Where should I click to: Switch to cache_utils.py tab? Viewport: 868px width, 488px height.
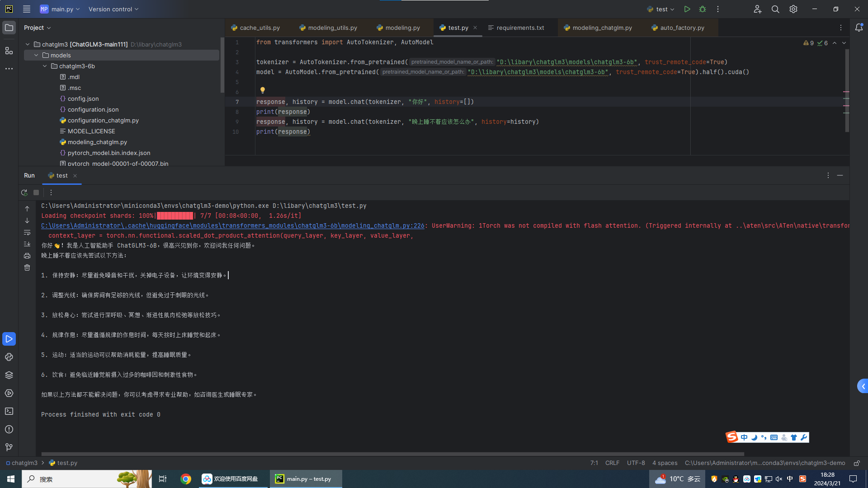point(255,28)
